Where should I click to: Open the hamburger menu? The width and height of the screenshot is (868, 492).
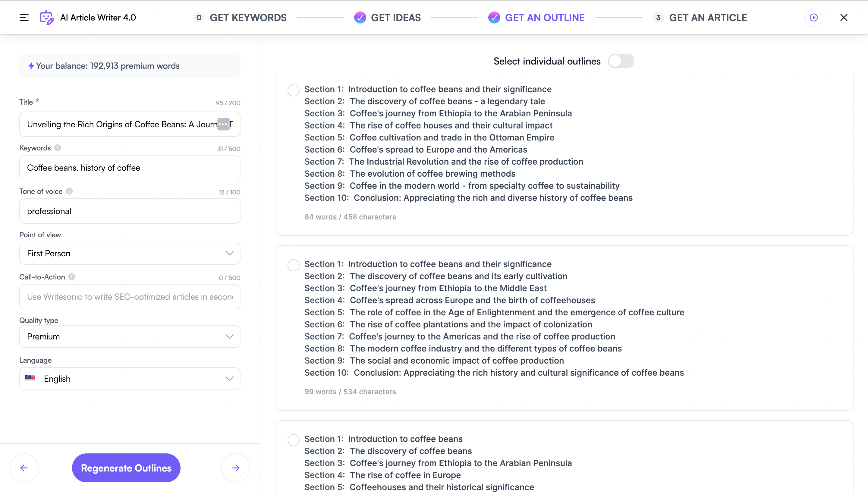(24, 17)
